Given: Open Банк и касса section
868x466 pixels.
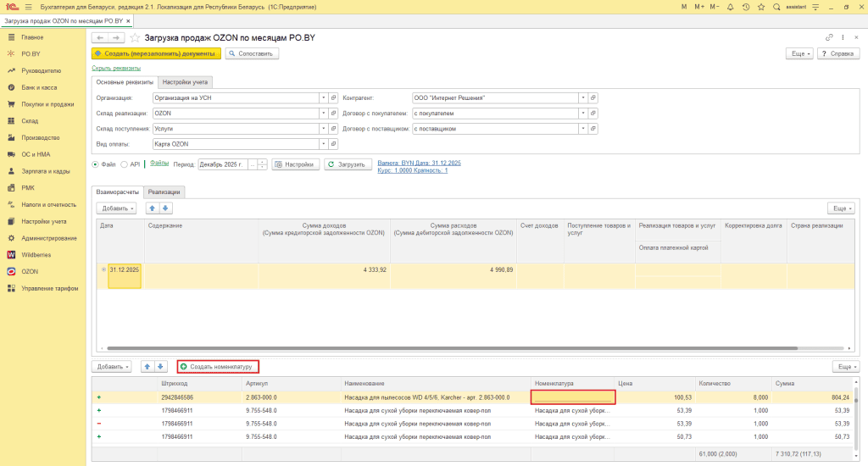Looking at the screenshot, I should [x=39, y=87].
